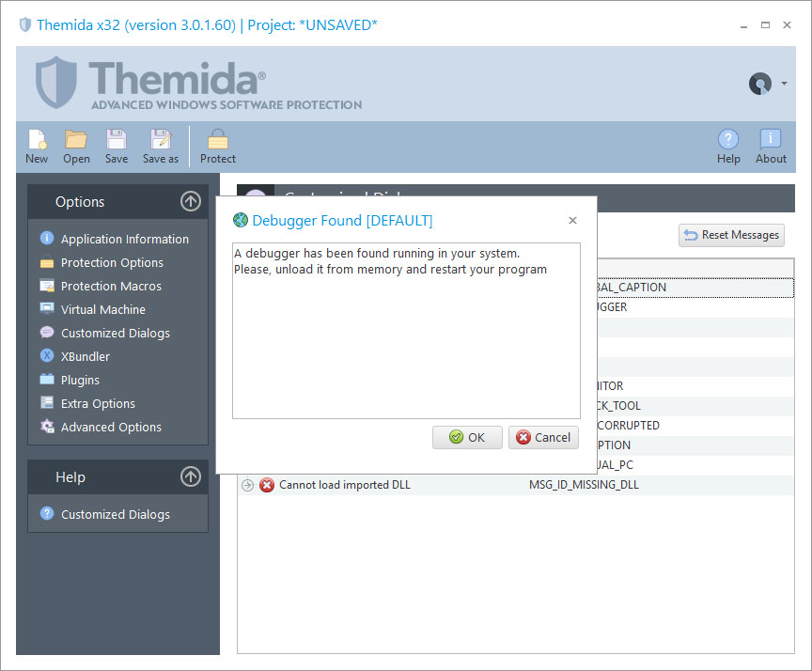Viewport: 812px width, 671px height.
Task: Click the Options panel header
Action: (x=118, y=201)
